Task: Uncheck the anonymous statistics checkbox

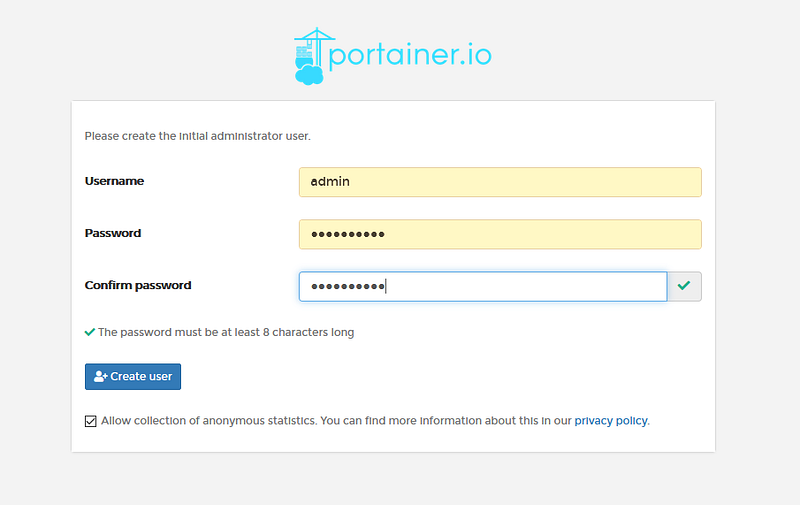Action: (90, 421)
